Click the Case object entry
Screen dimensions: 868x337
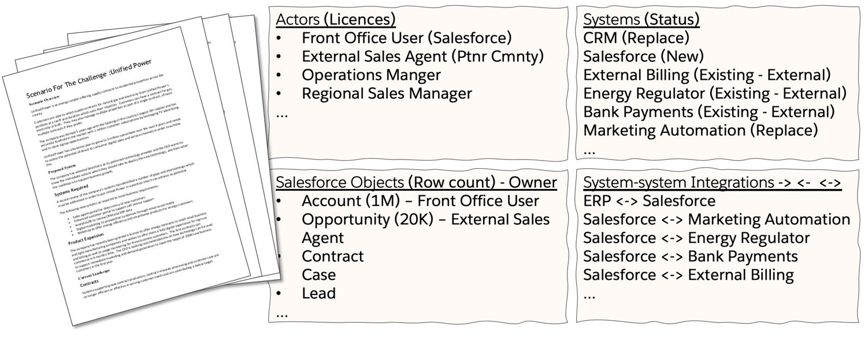tap(318, 275)
